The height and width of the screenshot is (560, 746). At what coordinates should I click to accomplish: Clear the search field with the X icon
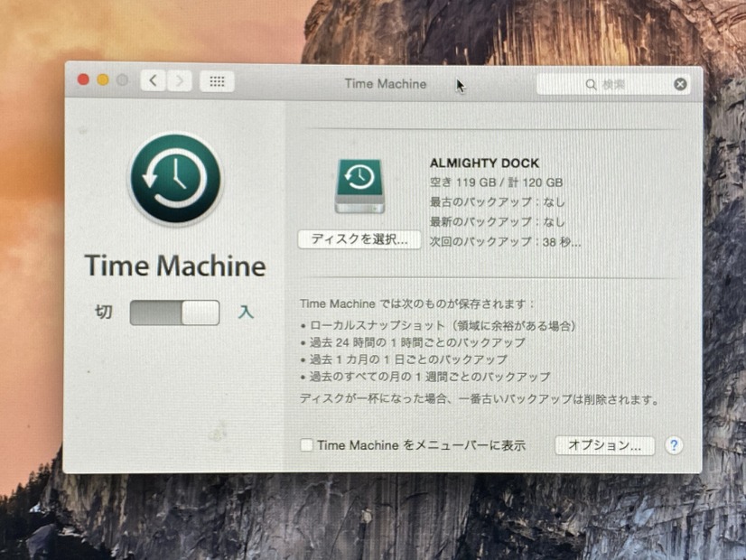pyautogui.click(x=680, y=84)
